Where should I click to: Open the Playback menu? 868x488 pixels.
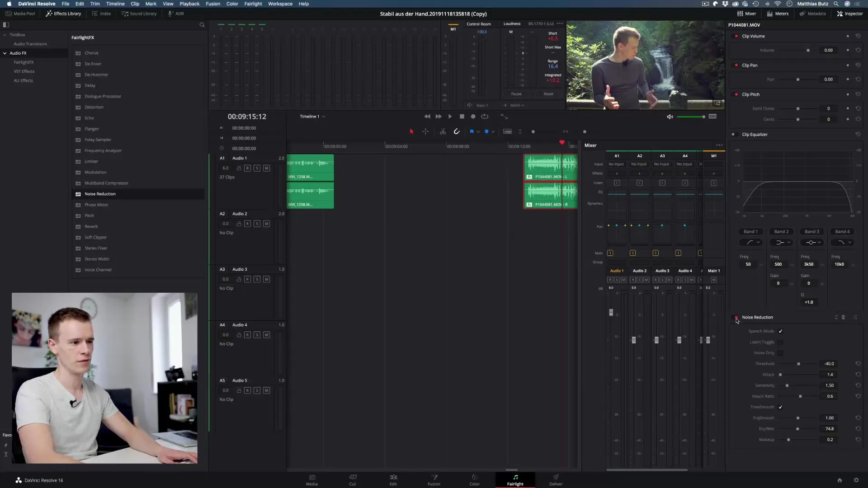point(189,4)
